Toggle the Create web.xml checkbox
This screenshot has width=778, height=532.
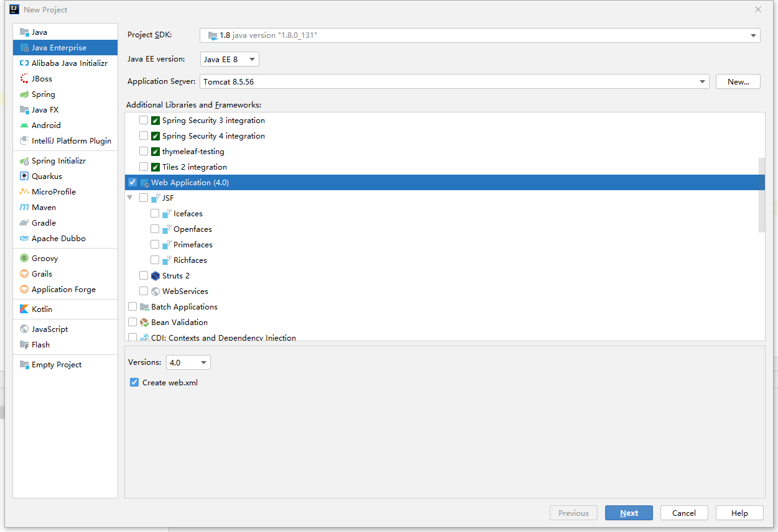point(134,383)
